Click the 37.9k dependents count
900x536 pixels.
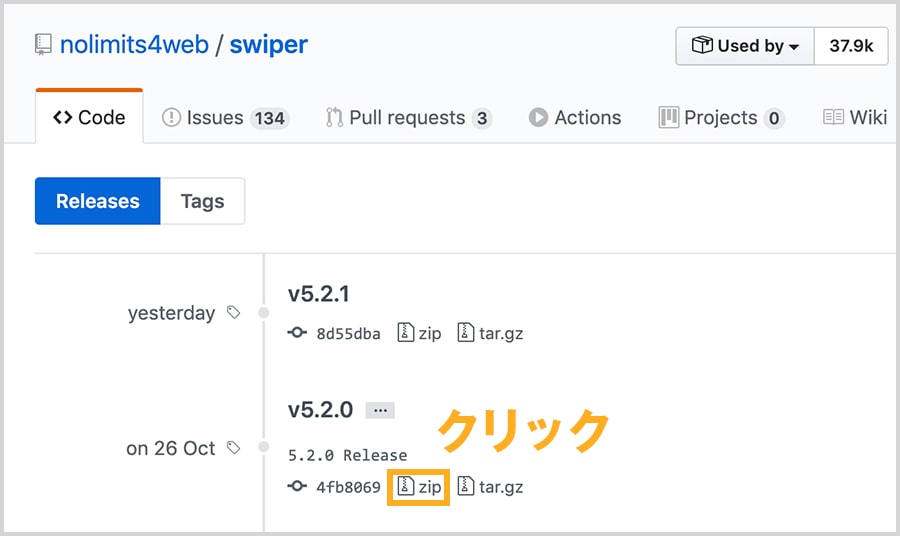[851, 46]
